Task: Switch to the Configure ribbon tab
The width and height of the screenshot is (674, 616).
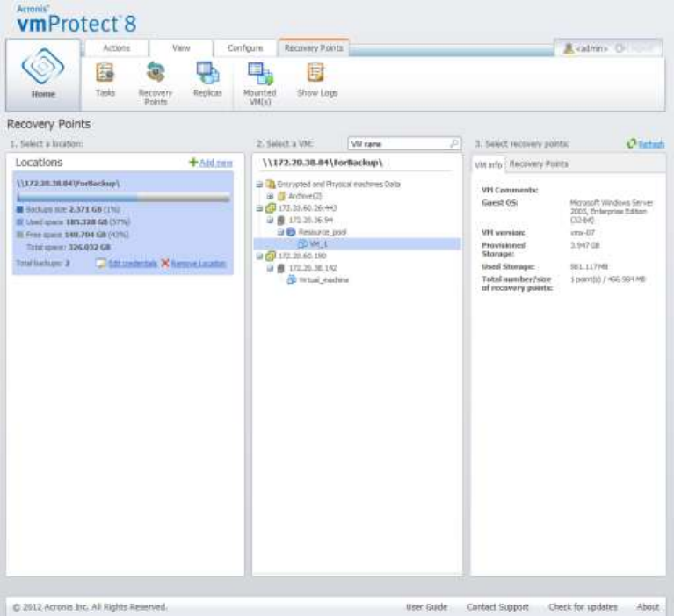Action: tap(245, 48)
